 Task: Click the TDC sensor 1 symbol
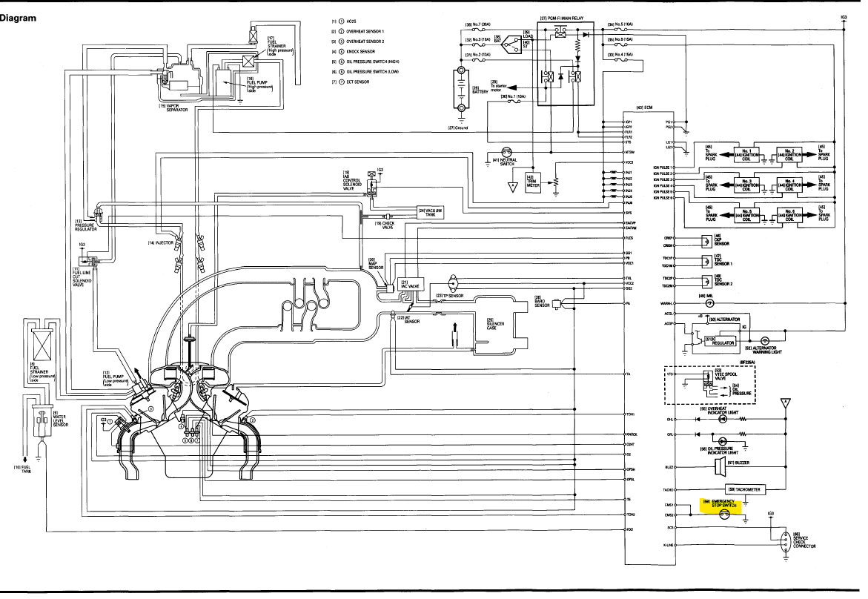click(707, 261)
